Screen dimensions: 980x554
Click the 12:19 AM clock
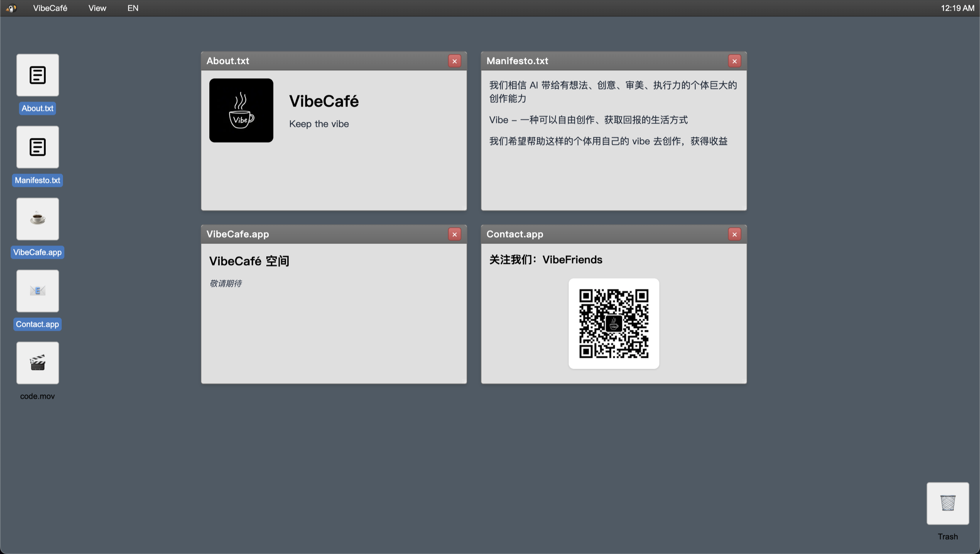coord(957,8)
